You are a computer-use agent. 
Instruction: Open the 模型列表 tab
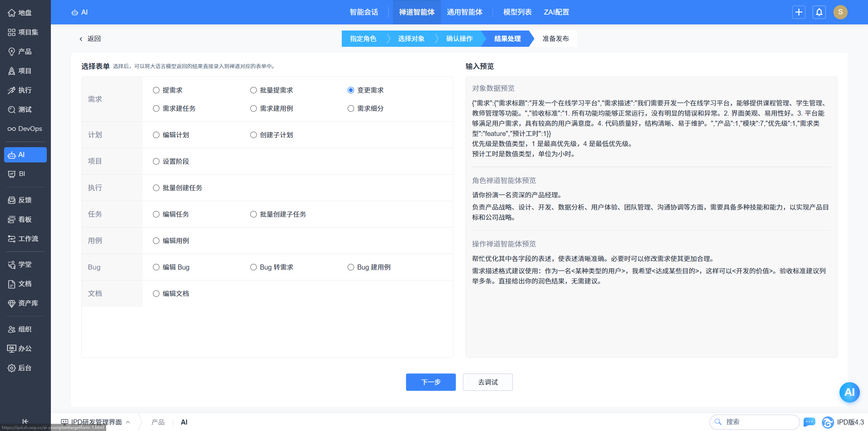point(517,12)
